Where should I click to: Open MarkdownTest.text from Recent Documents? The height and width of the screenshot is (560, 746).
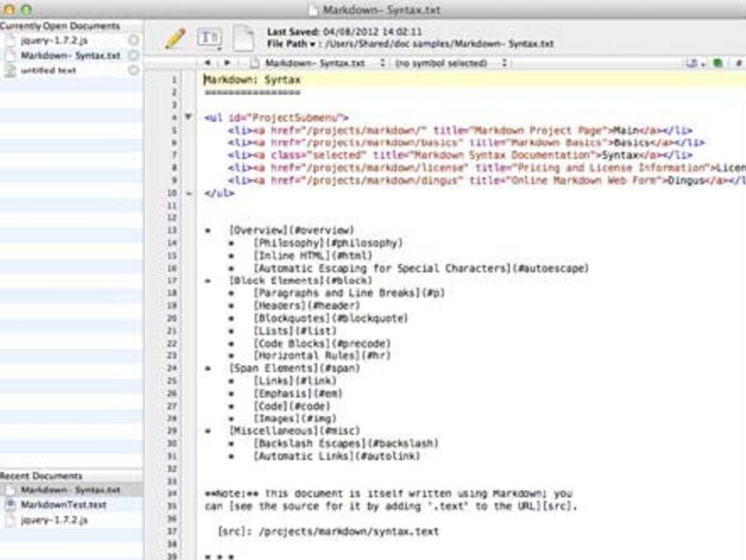pos(63,505)
